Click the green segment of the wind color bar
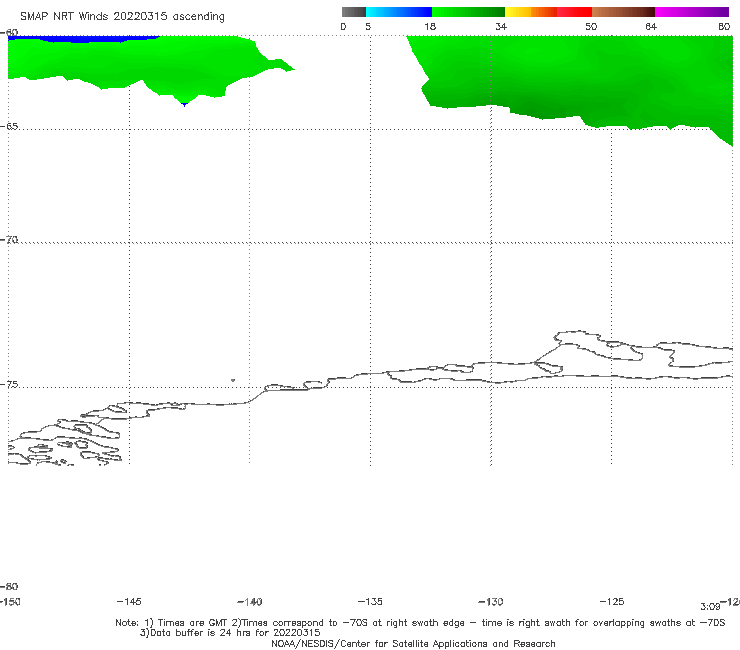The width and height of the screenshot is (740, 650). tap(468, 12)
